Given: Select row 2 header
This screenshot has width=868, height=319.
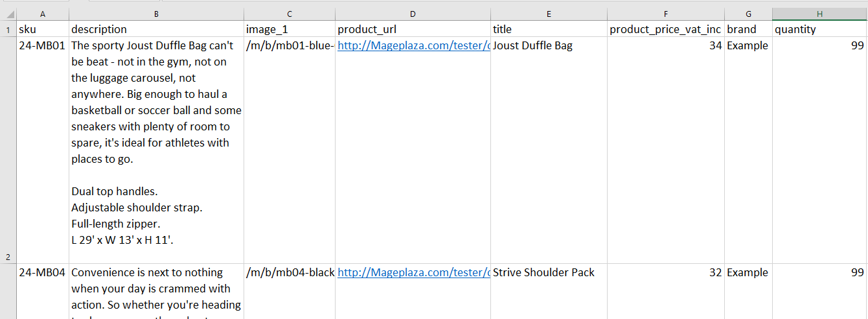Looking at the screenshot, I should point(8,150).
